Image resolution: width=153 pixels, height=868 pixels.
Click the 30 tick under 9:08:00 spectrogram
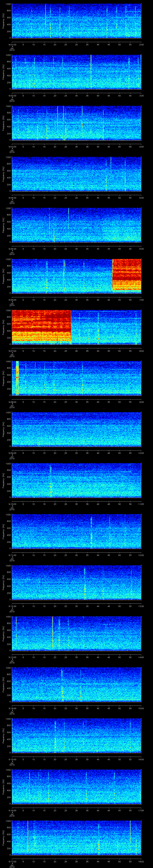pyautogui.click(x=77, y=402)
